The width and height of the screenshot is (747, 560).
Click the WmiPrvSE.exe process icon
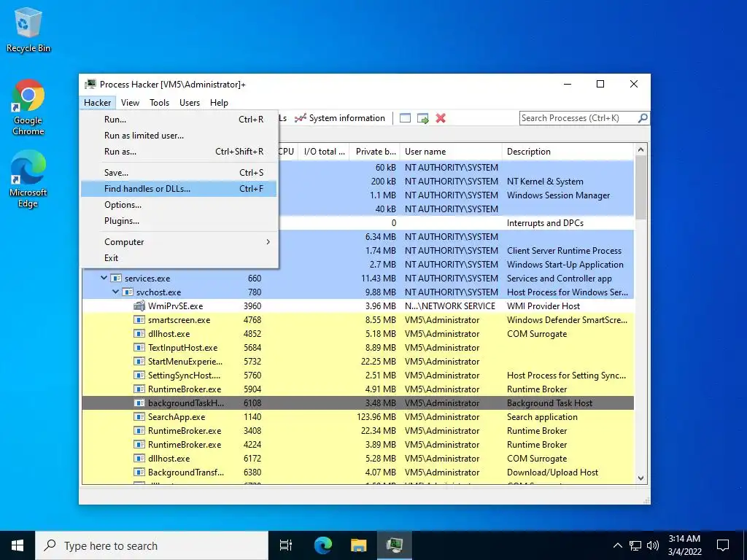pyautogui.click(x=139, y=306)
